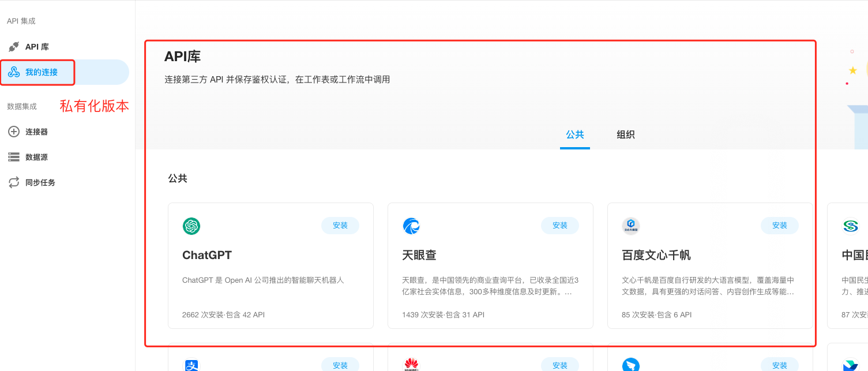Click the red Huawei logo
Image resolution: width=868 pixels, height=371 pixels.
[x=411, y=365]
